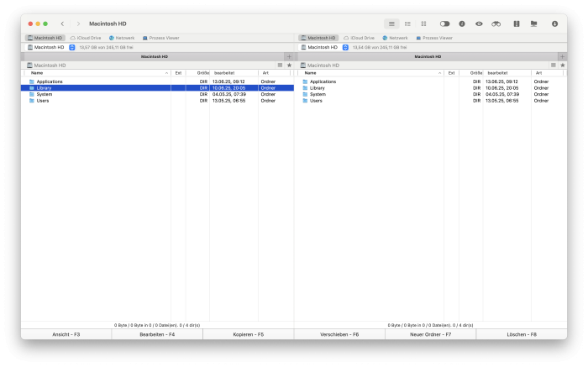588x367 pixels.
Task: Toggle hidden files switch in toolbar
Action: click(444, 24)
